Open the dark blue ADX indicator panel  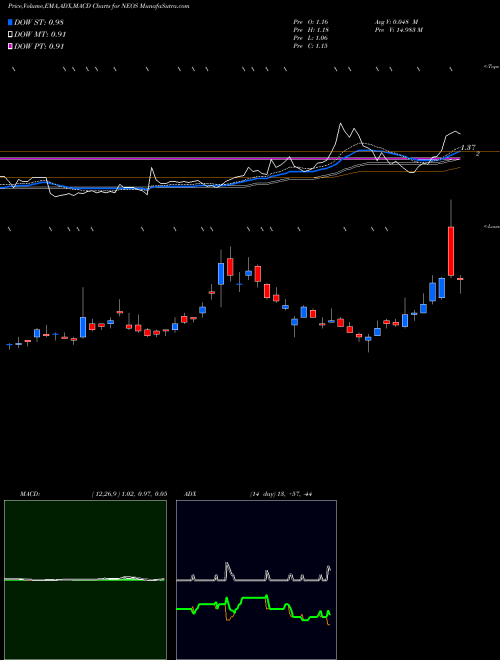[x=256, y=580]
